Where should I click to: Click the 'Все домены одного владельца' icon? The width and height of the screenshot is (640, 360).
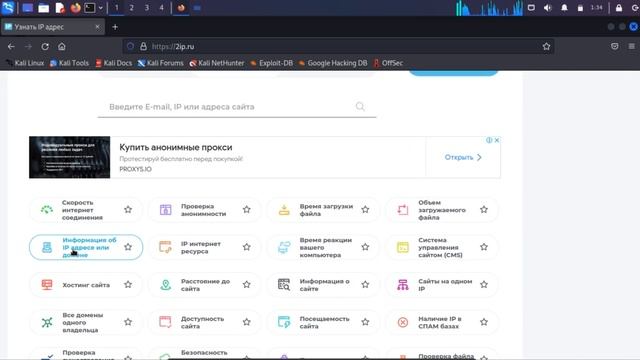(47, 322)
